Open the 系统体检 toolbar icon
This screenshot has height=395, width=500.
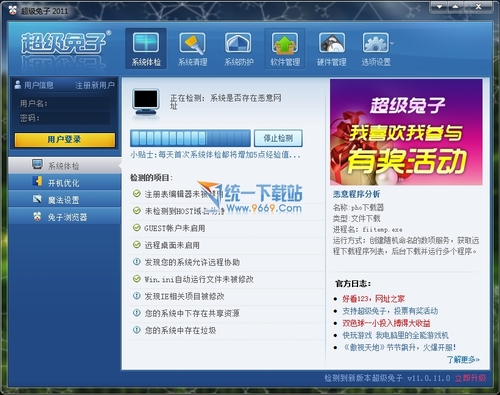146,49
